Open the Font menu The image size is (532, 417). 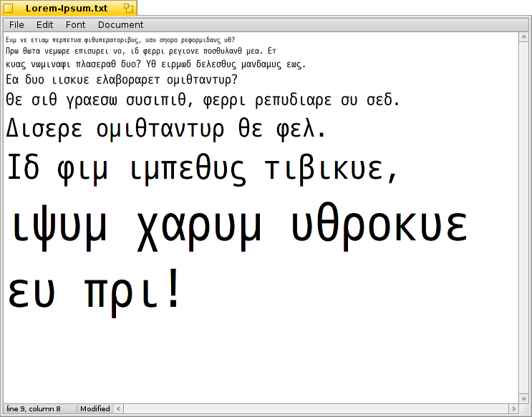(x=75, y=25)
